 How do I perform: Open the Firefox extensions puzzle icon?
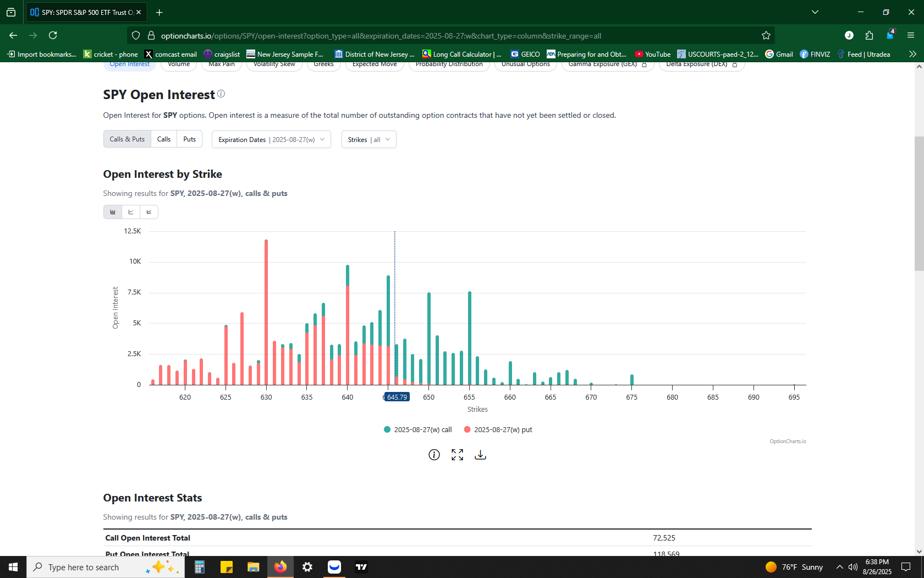pos(869,35)
